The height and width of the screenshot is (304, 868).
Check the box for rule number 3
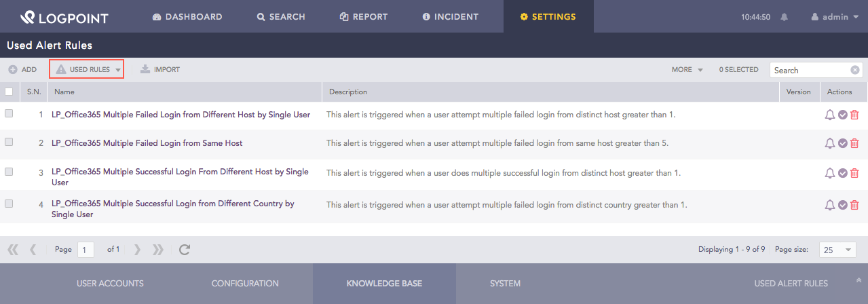pyautogui.click(x=9, y=172)
